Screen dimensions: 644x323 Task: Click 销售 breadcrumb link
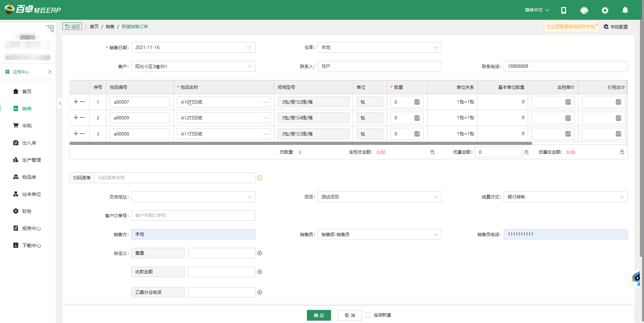110,26
